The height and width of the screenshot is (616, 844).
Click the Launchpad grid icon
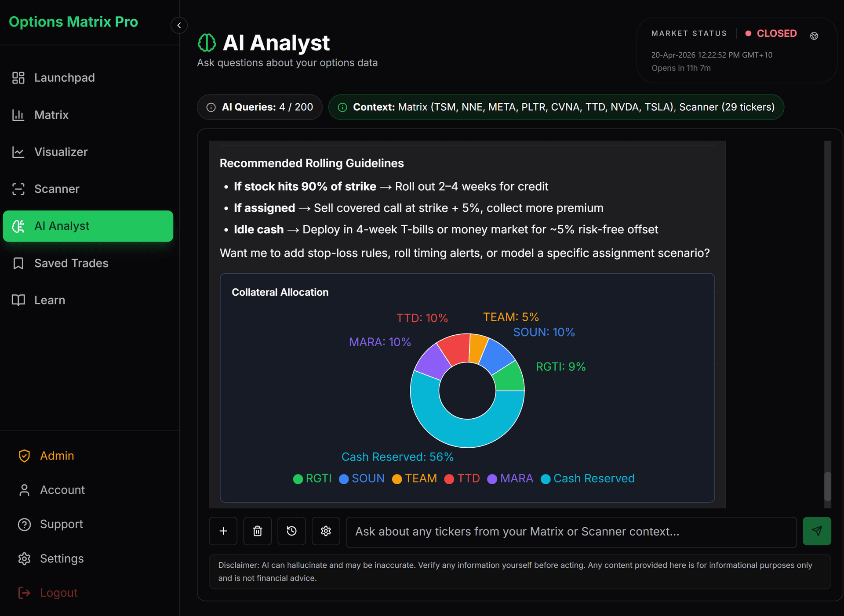[x=18, y=78]
